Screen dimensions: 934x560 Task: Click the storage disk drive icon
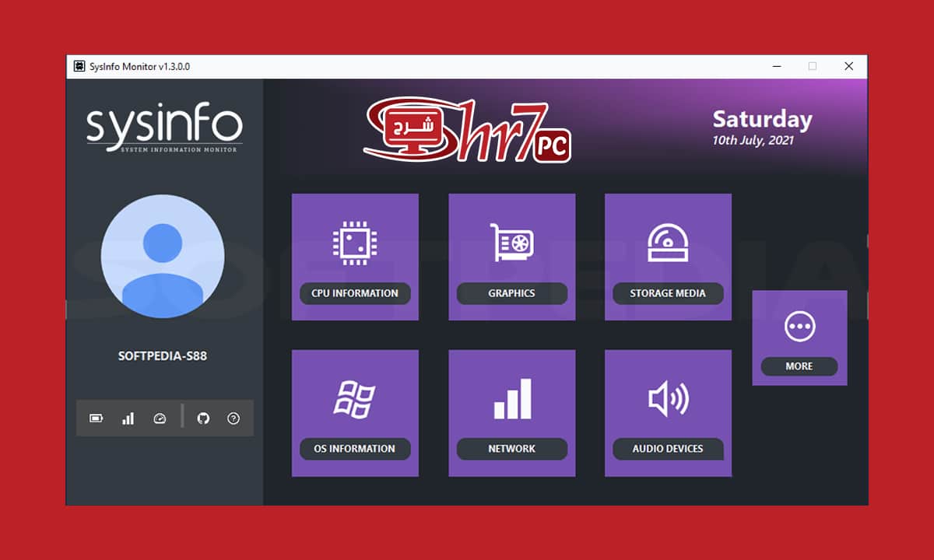coord(668,242)
